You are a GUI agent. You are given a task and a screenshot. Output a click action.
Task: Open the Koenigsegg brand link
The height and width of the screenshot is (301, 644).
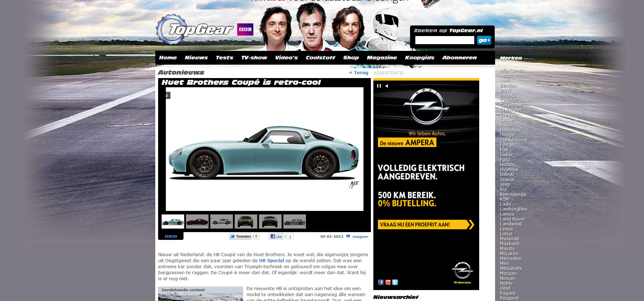pyautogui.click(x=513, y=194)
